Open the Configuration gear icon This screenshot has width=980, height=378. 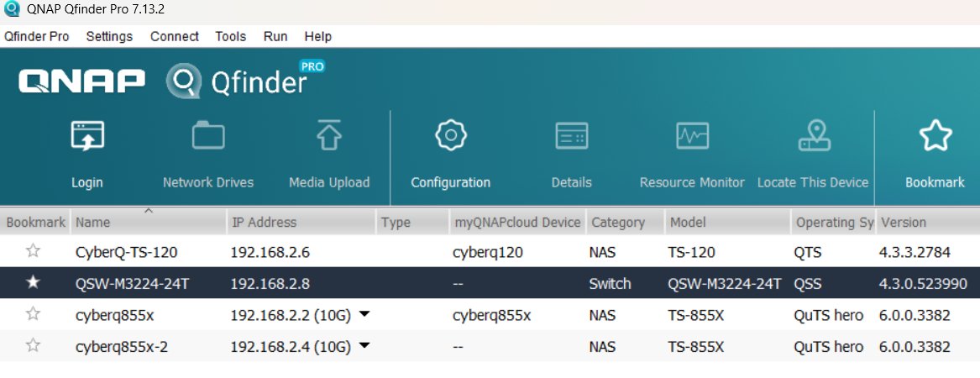coord(450,136)
